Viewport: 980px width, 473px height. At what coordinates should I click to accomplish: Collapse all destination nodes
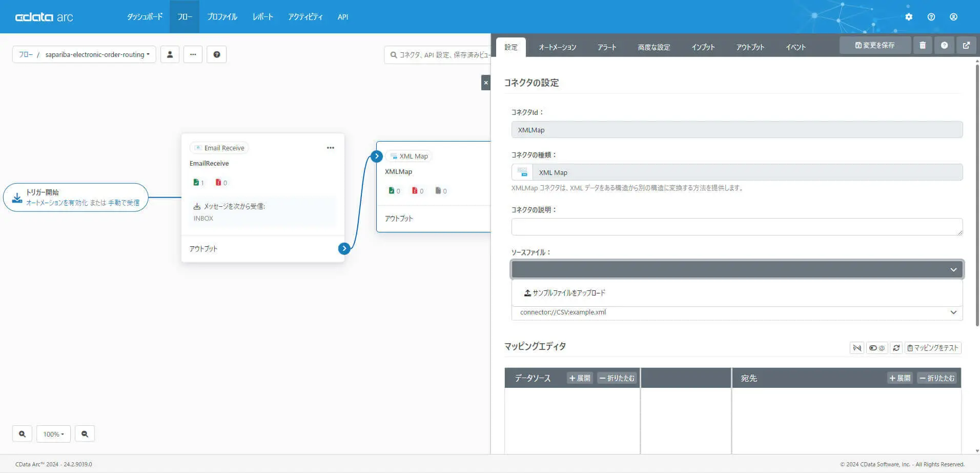pyautogui.click(x=937, y=378)
